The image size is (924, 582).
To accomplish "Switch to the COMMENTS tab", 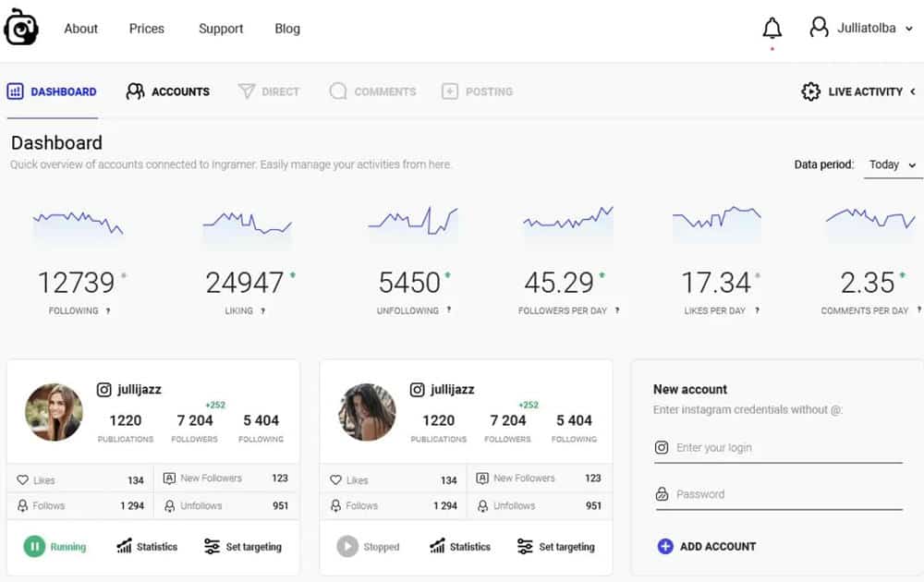I will point(372,91).
